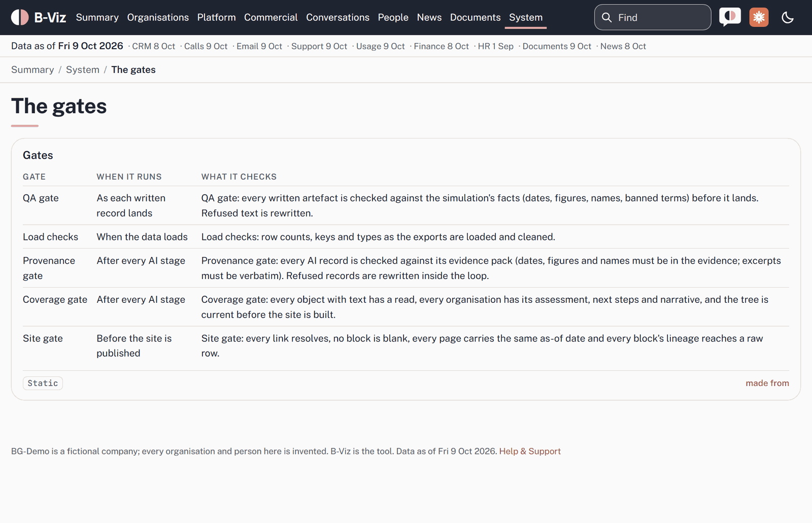Toggle dark mode with the moon icon

(x=788, y=17)
